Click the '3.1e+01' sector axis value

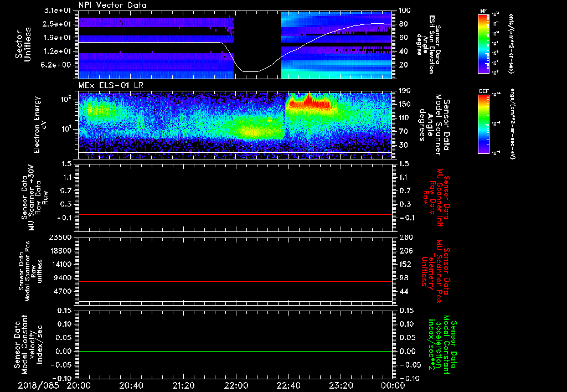[58, 11]
